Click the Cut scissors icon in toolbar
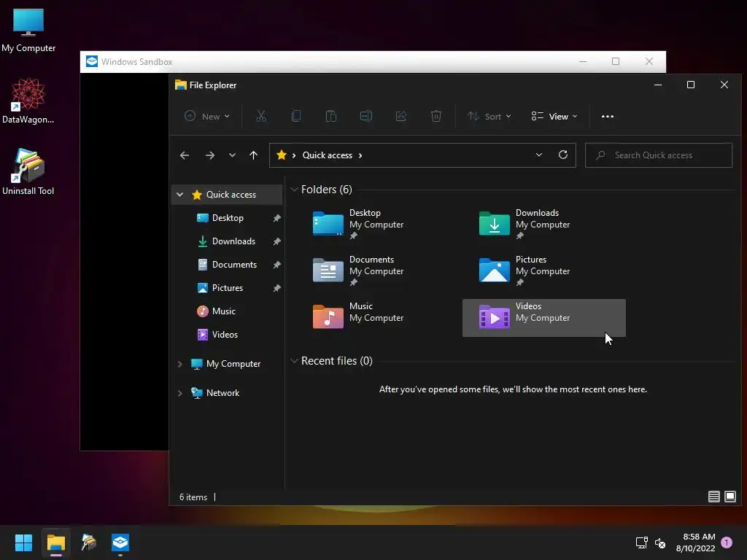The height and width of the screenshot is (560, 747). tap(261, 116)
